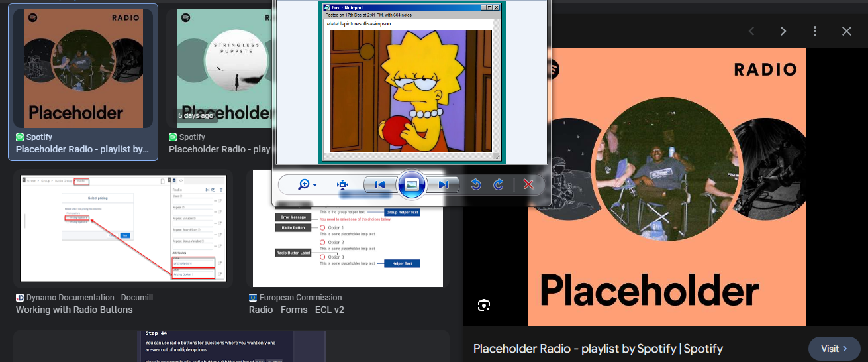This screenshot has height=362, width=868.
Task: Show previous image in preview panel
Action: [751, 31]
